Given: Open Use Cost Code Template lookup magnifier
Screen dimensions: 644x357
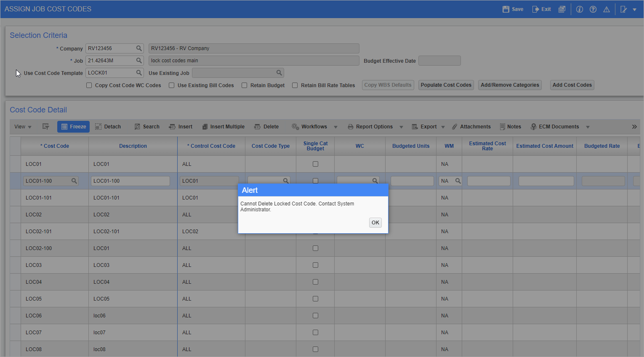Looking at the screenshot, I should [139, 73].
